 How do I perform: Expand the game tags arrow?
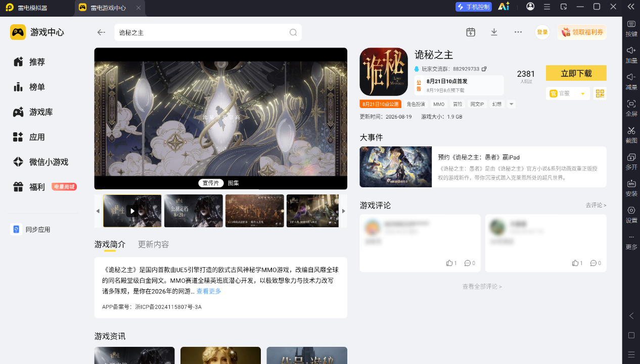(x=512, y=104)
